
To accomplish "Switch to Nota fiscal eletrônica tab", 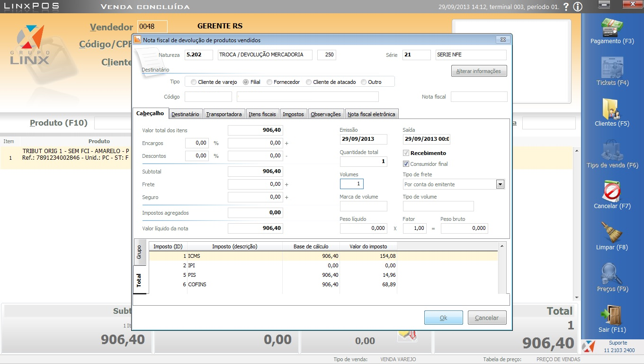I will click(x=371, y=114).
